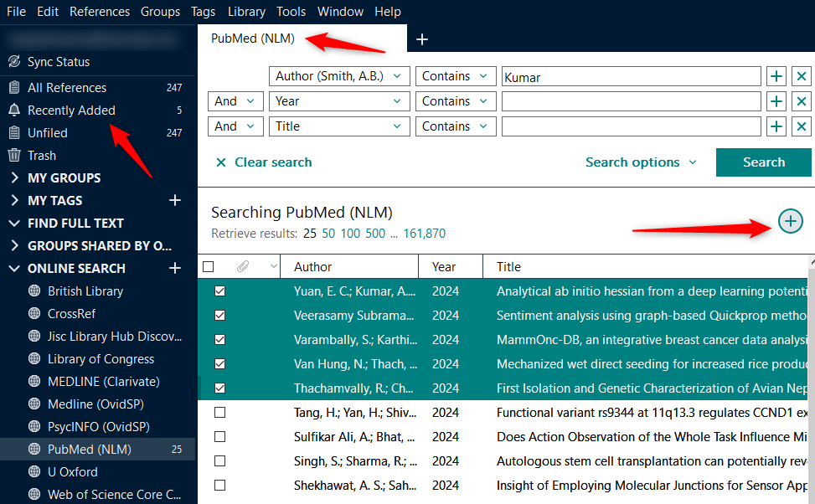Add a new online search database
815x504 pixels.
pyautogui.click(x=175, y=269)
